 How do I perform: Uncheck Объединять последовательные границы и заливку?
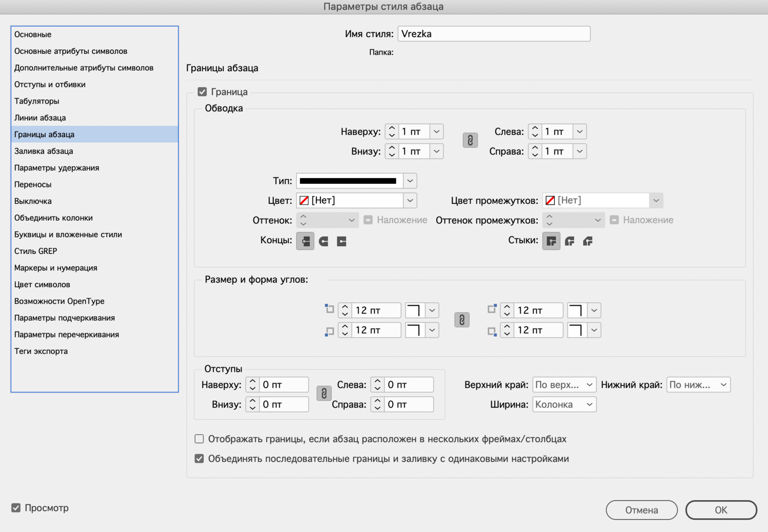point(199,459)
